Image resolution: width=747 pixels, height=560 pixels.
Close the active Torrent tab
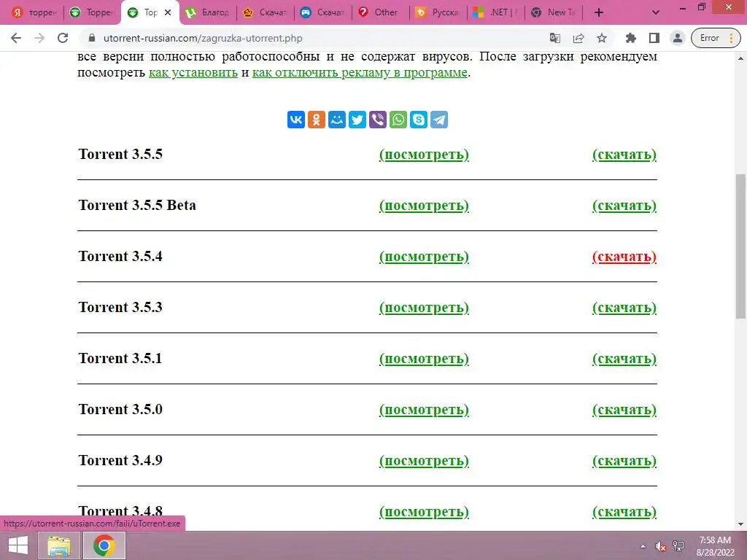click(168, 12)
